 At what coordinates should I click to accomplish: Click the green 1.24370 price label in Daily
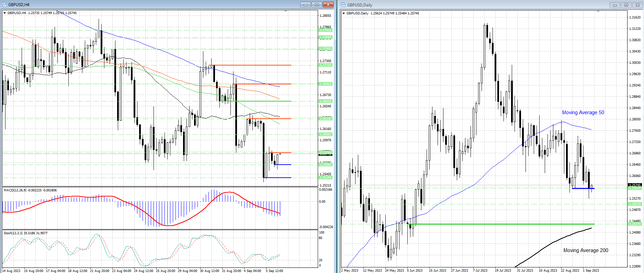pyautogui.click(x=635, y=224)
